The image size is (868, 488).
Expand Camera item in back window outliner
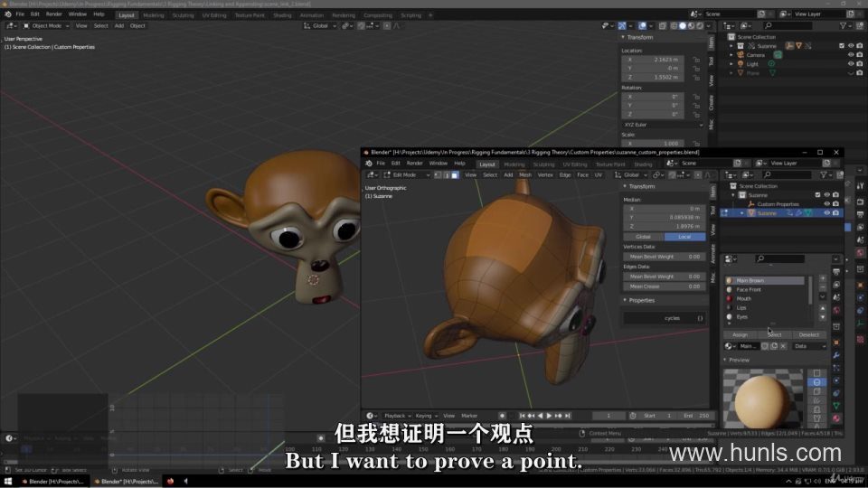pos(731,55)
